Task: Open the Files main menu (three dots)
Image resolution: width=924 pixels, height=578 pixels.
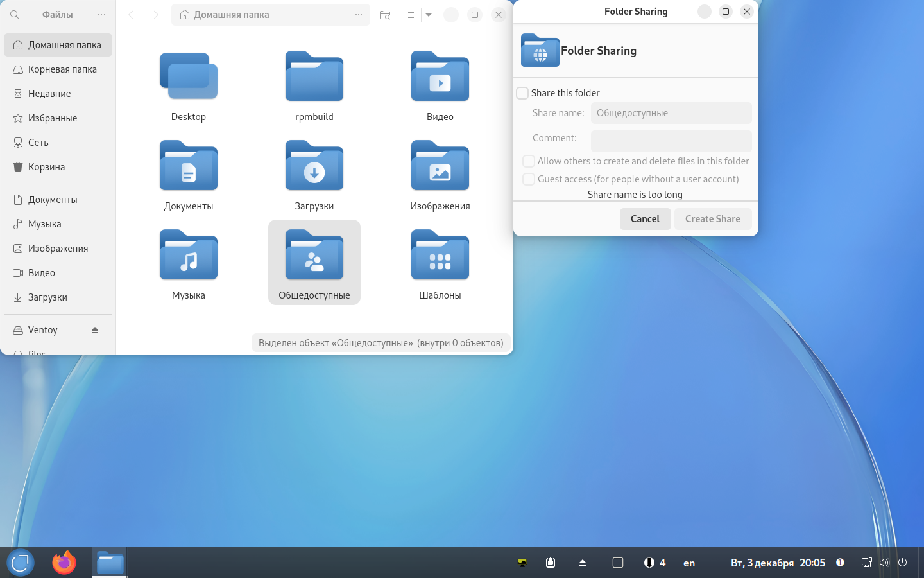Action: [x=101, y=15]
